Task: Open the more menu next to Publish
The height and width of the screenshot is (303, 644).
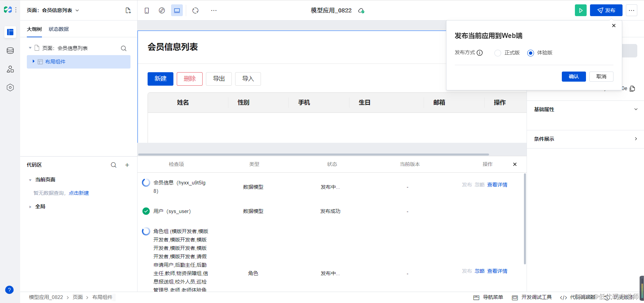Action: pos(632,10)
